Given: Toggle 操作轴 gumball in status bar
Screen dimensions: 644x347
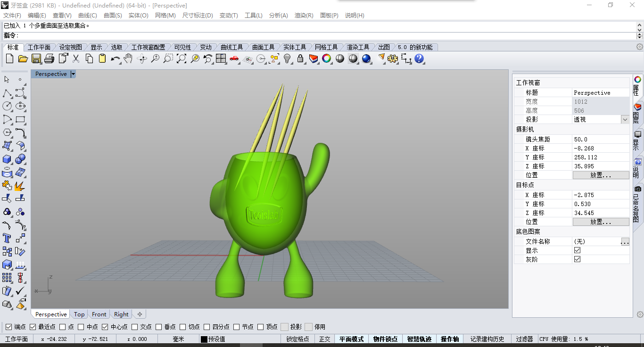Looking at the screenshot, I should pos(450,339).
